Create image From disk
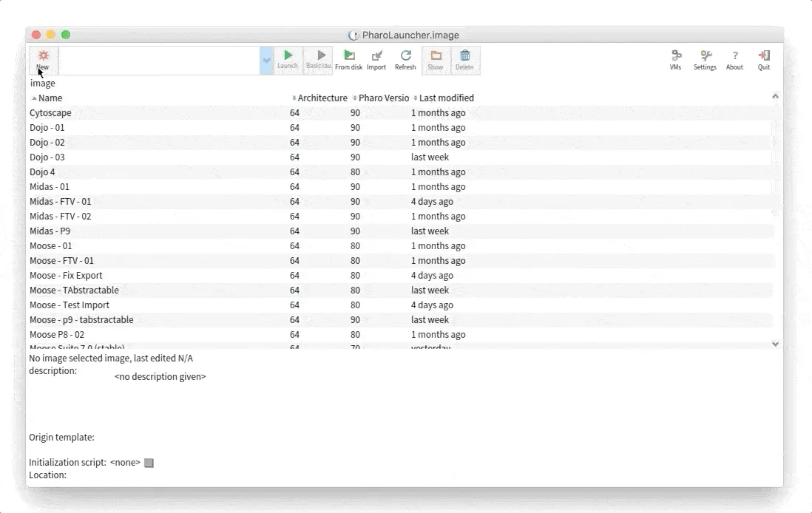Image resolution: width=812 pixels, height=513 pixels. click(x=348, y=60)
